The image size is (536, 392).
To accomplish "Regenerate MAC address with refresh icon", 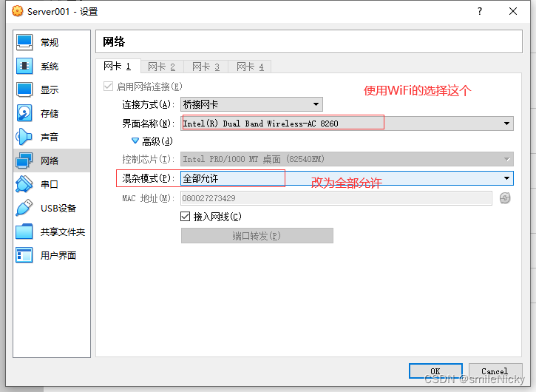I will tap(505, 198).
